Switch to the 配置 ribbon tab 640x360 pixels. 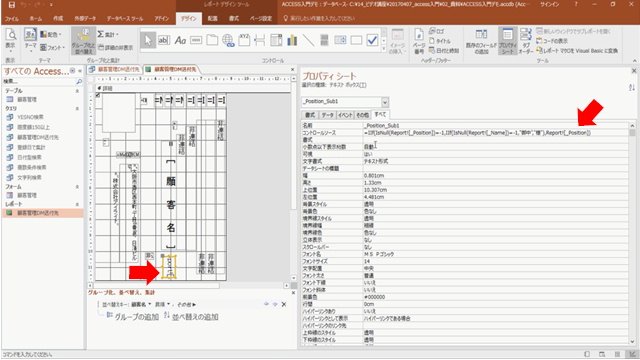coord(212,18)
